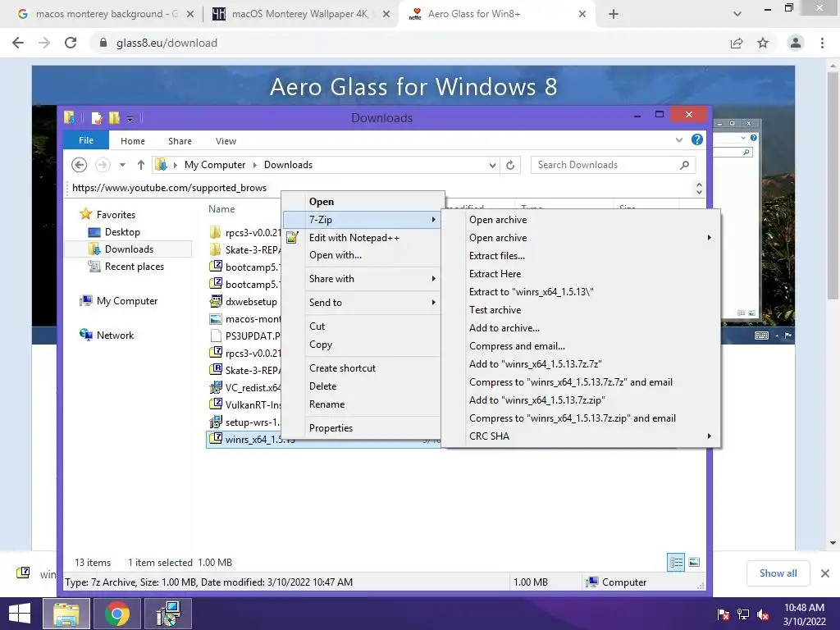Screen dimensions: 840x630
Task: Open File Explorer from the taskbar
Action: tap(66, 614)
